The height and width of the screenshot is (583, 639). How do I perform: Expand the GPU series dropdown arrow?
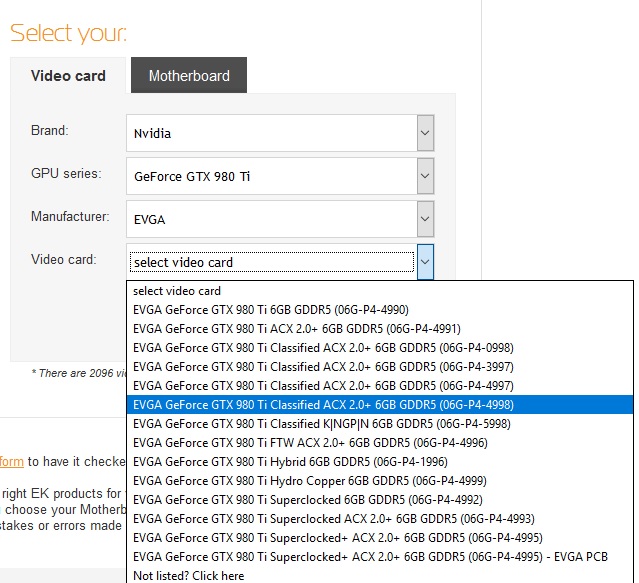pos(425,176)
